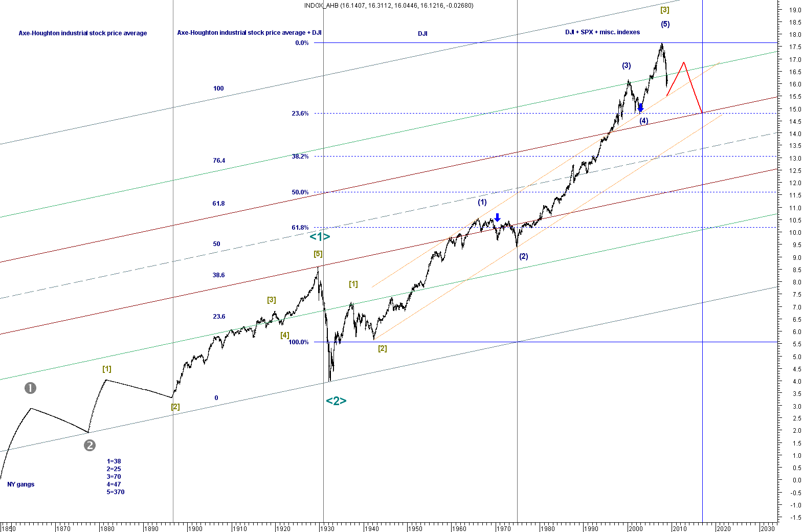The height and width of the screenshot is (532, 803).
Task: Click the '2=25' wave duration note
Action: [x=114, y=469]
